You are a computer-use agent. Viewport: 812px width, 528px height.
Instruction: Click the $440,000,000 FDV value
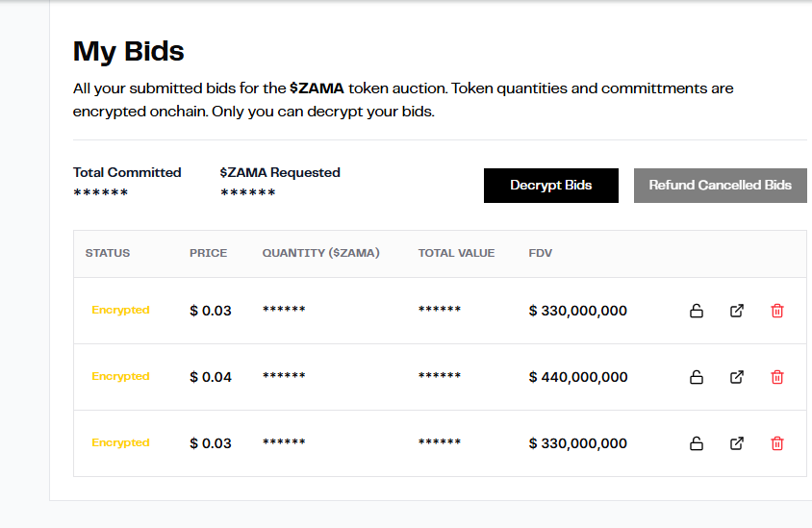(x=578, y=377)
